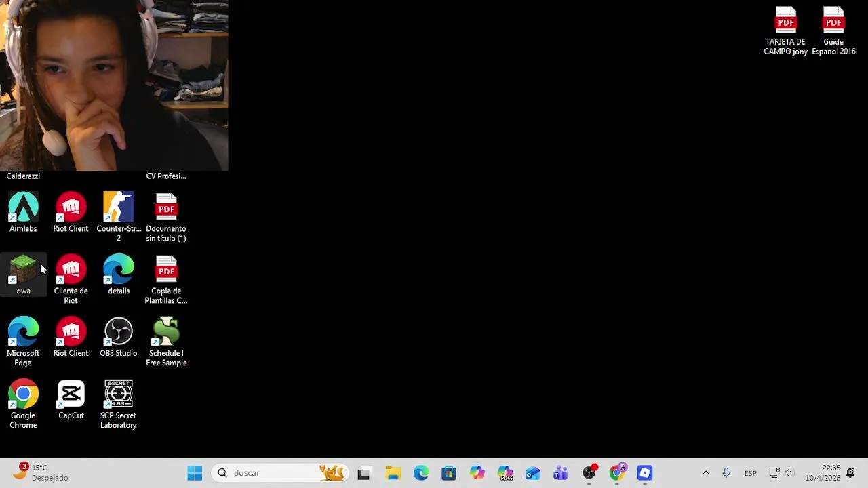Click the Buscar taskbar search box
This screenshot has height=488, width=868.
[280, 473]
